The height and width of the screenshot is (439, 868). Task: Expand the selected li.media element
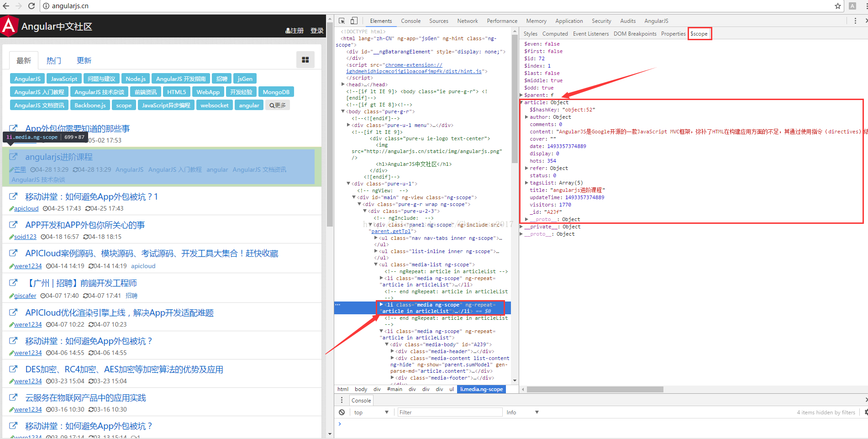[x=381, y=304]
